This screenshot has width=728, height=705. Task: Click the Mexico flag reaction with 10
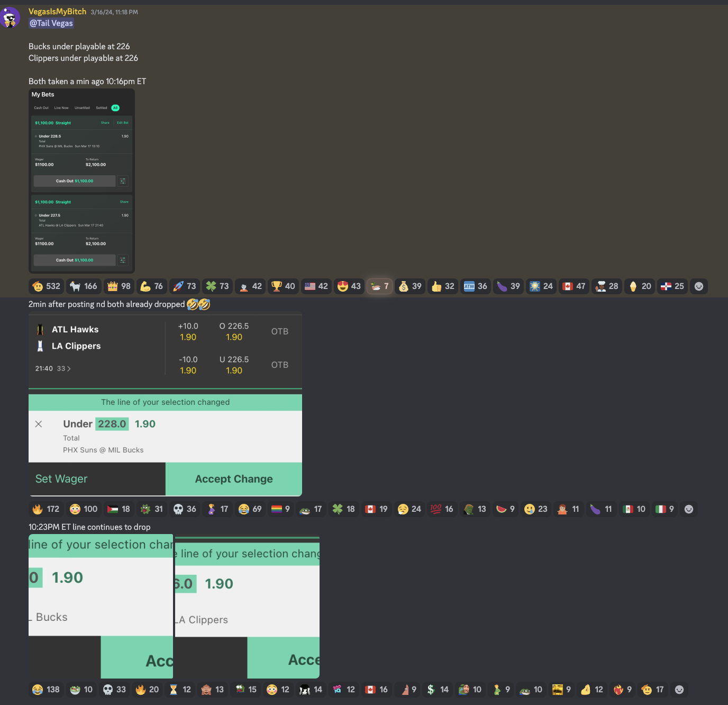tap(634, 509)
